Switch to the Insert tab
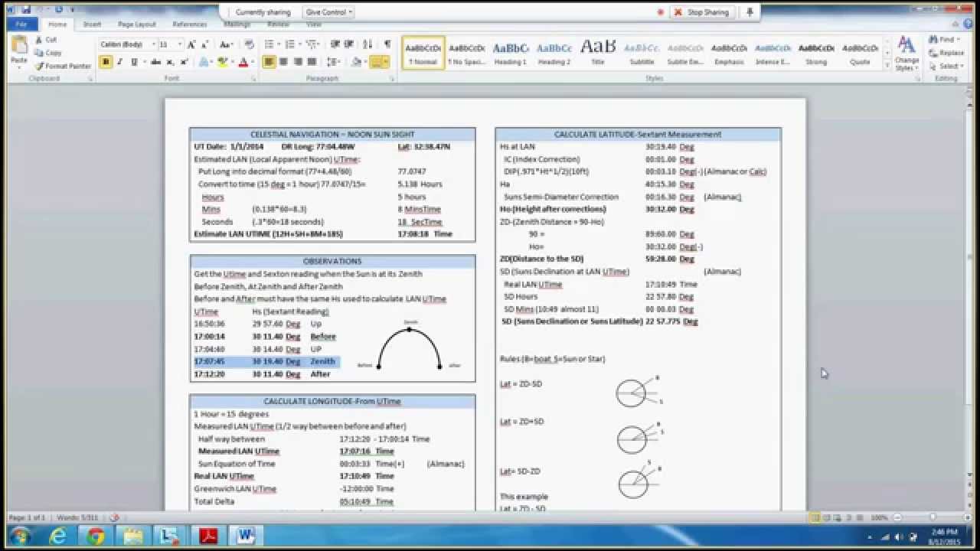 tap(92, 24)
